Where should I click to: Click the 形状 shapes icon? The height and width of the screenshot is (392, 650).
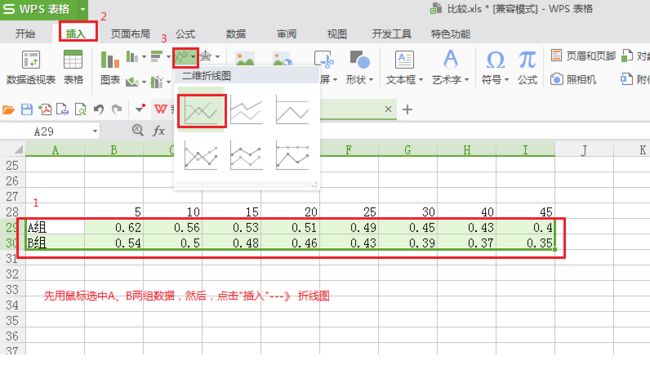click(x=359, y=60)
